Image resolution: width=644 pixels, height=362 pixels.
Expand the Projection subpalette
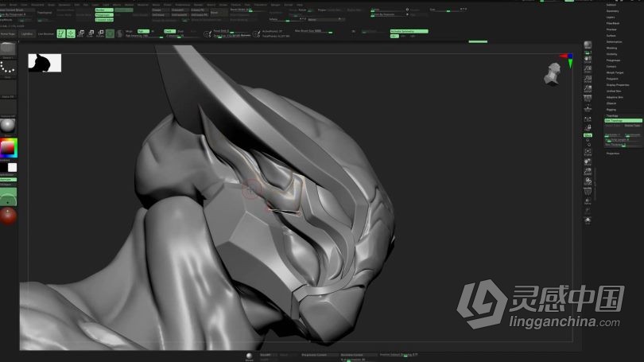[x=613, y=154]
